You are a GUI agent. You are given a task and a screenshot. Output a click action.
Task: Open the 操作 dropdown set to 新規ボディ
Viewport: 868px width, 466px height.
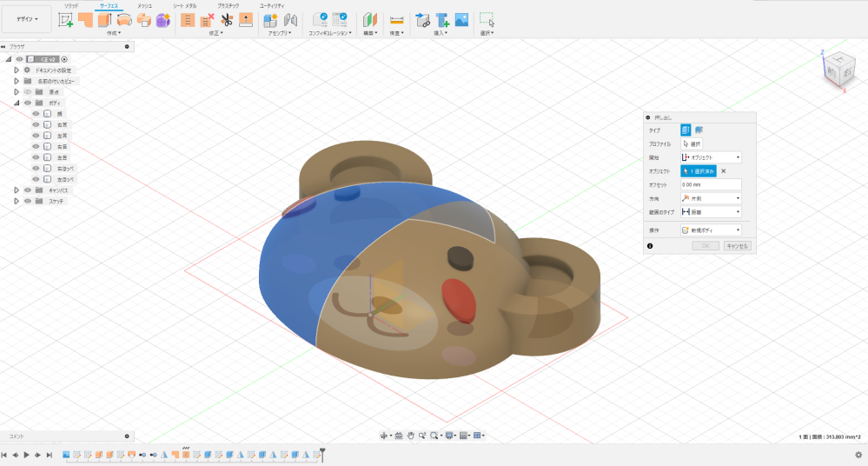click(711, 230)
